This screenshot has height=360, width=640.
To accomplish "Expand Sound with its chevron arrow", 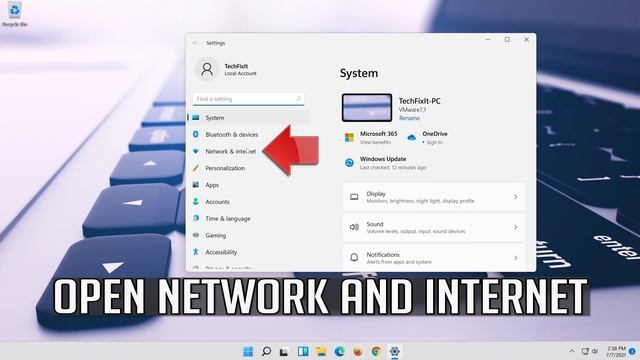I will (516, 227).
